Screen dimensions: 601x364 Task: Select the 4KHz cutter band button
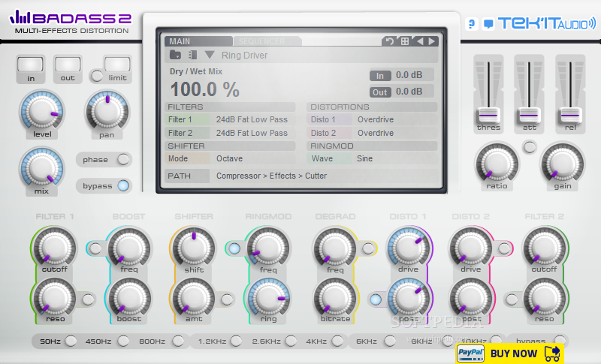(x=337, y=341)
